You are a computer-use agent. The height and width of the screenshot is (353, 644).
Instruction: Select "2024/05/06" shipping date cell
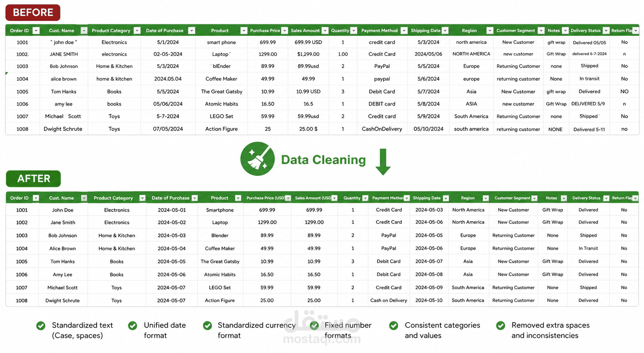(428, 54)
